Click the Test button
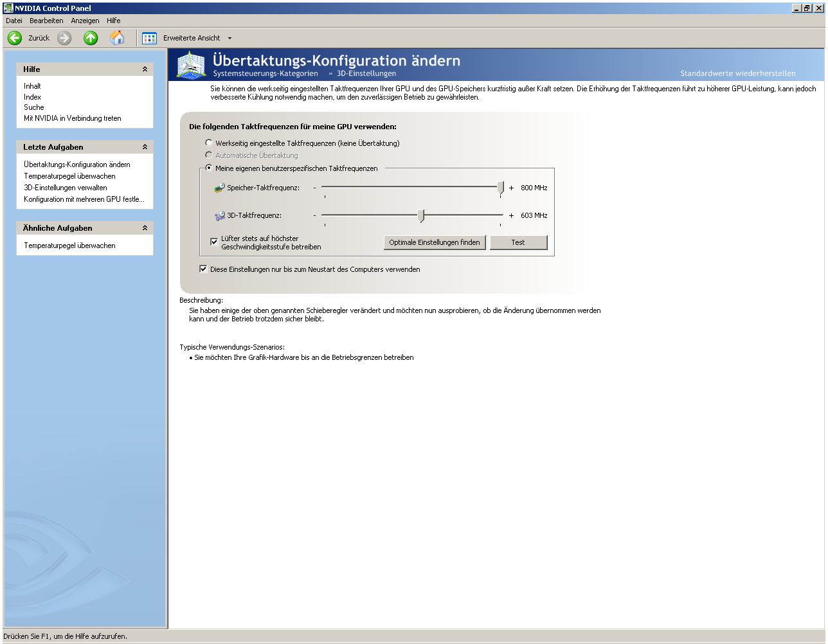The height and width of the screenshot is (644, 828). (x=519, y=242)
